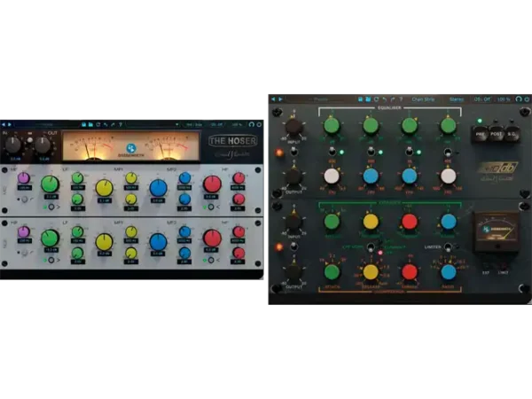Open the OS: Off dropdown in channel strip plugin
This screenshot has width=532, height=399.
coord(482,99)
